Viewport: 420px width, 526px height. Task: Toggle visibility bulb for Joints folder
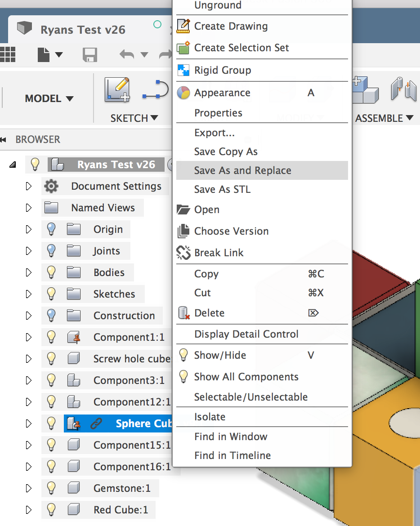(x=51, y=250)
